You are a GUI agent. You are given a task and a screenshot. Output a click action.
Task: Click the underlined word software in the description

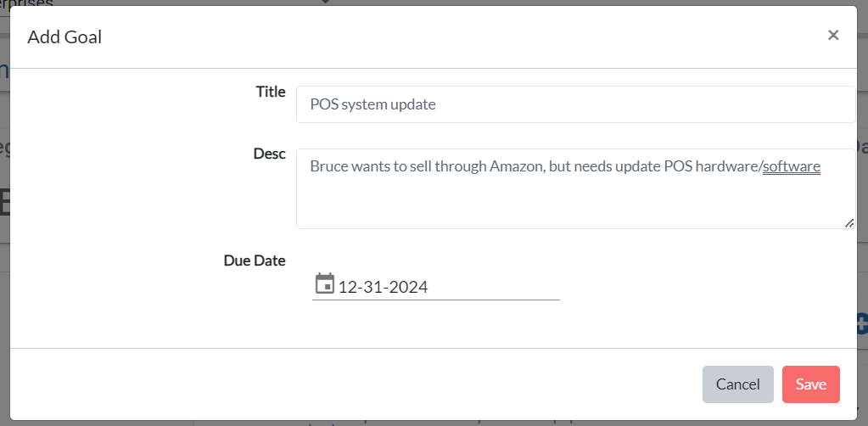click(x=792, y=166)
